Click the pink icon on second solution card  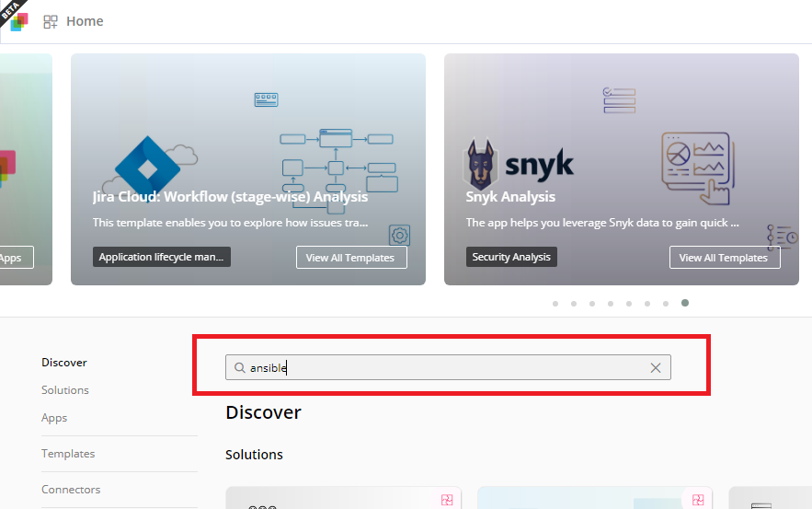[698, 500]
